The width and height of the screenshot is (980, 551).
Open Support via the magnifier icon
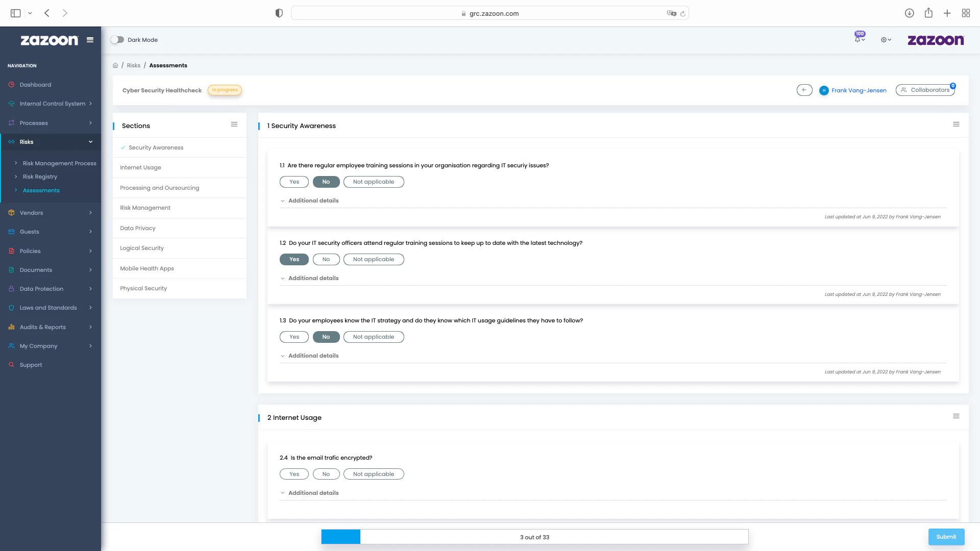coord(11,364)
